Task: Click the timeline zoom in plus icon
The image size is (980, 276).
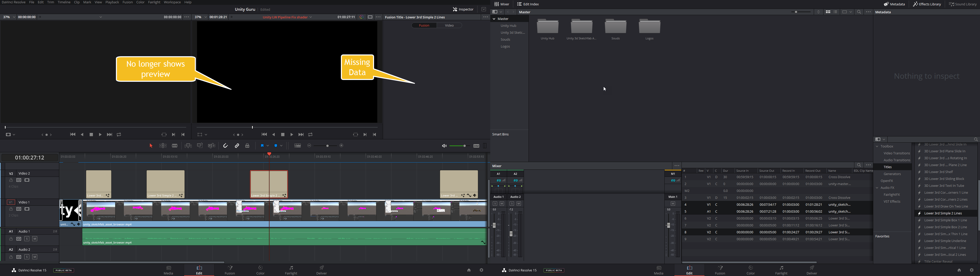Action: click(342, 146)
